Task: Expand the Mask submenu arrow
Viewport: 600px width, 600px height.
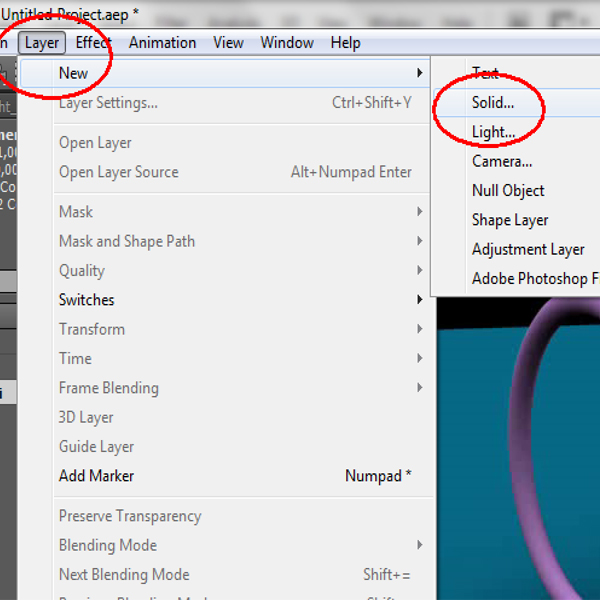Action: click(419, 212)
